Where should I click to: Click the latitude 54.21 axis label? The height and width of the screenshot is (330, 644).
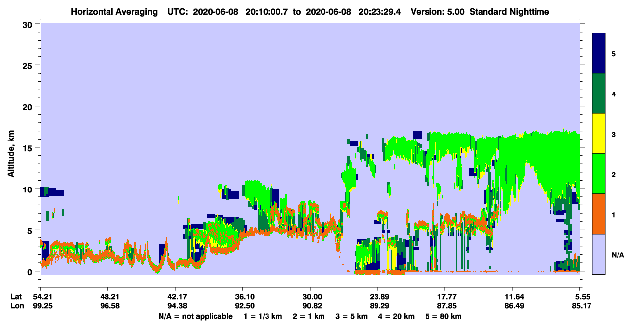(41, 297)
